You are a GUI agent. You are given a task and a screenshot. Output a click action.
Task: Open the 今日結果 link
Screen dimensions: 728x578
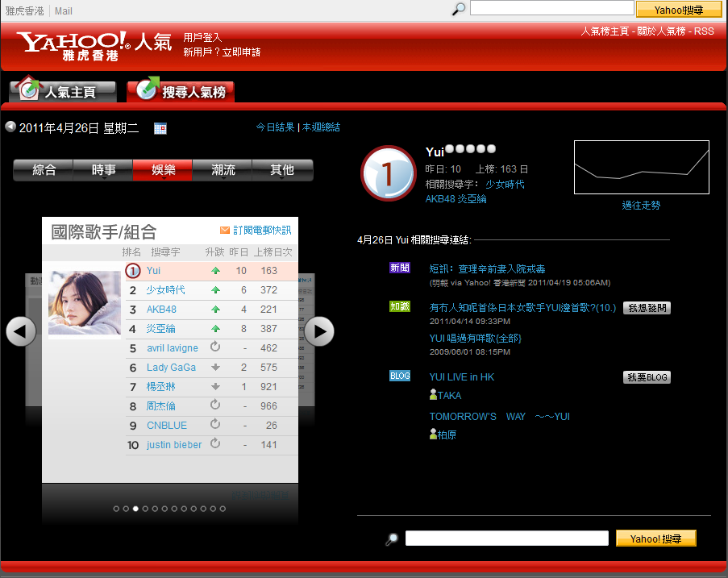coord(275,127)
